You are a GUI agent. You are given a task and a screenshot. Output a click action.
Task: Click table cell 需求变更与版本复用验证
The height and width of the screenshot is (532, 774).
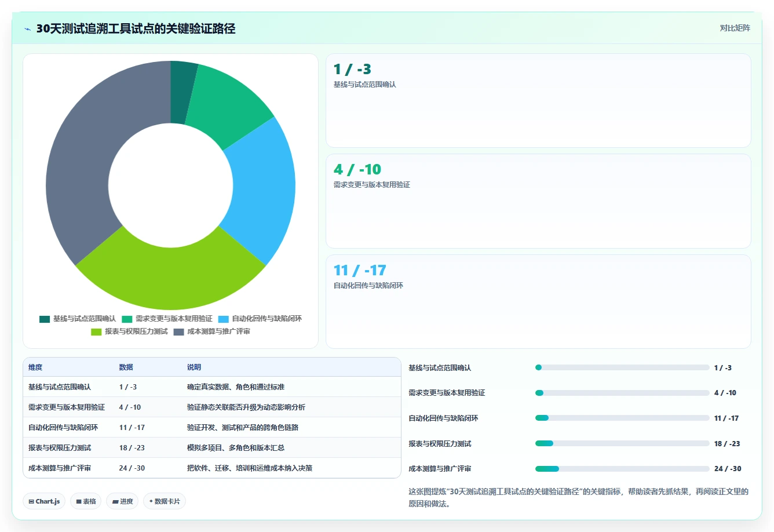coord(67,407)
